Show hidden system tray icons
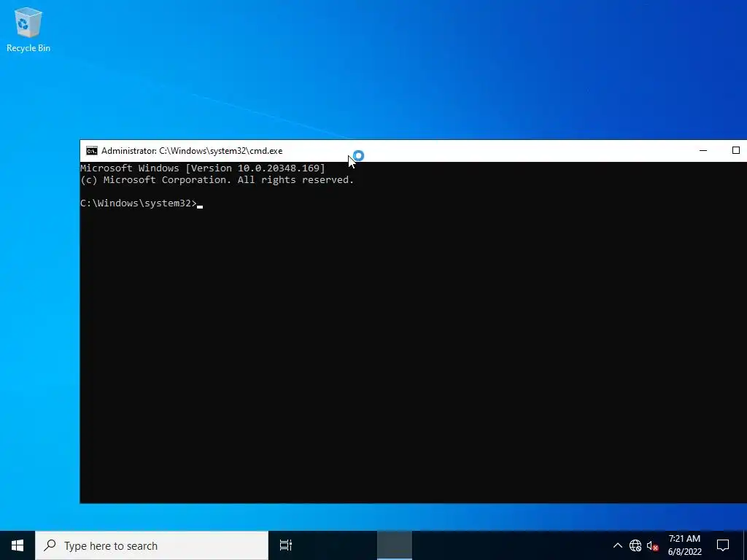The width and height of the screenshot is (747, 560). click(x=617, y=545)
